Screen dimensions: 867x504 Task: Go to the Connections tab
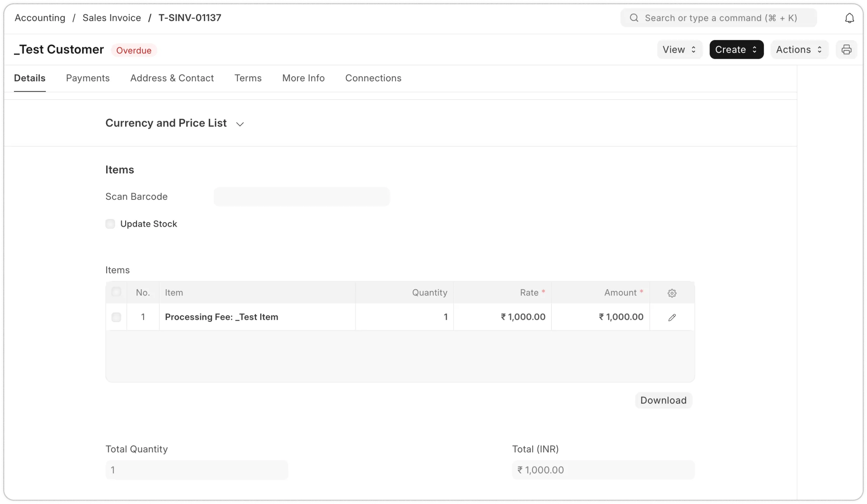(373, 78)
